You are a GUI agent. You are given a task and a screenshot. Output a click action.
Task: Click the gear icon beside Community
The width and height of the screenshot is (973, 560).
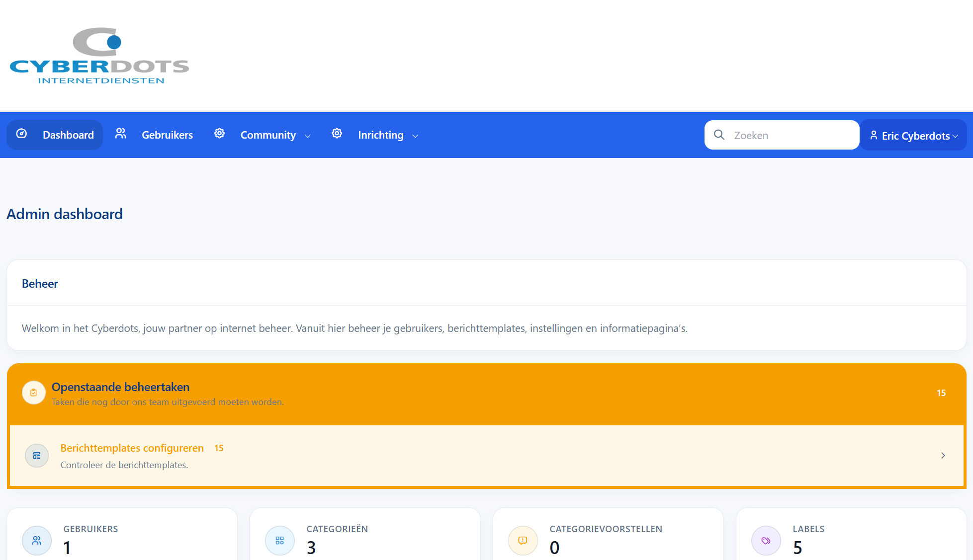pyautogui.click(x=219, y=133)
